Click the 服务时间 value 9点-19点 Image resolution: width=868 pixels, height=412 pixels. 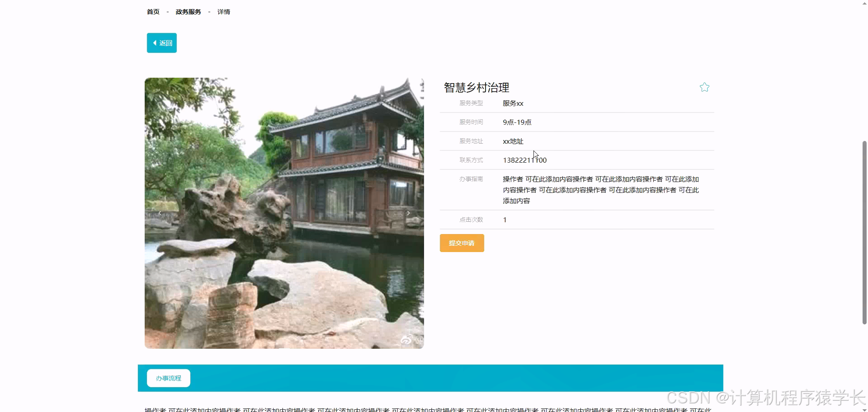point(517,122)
